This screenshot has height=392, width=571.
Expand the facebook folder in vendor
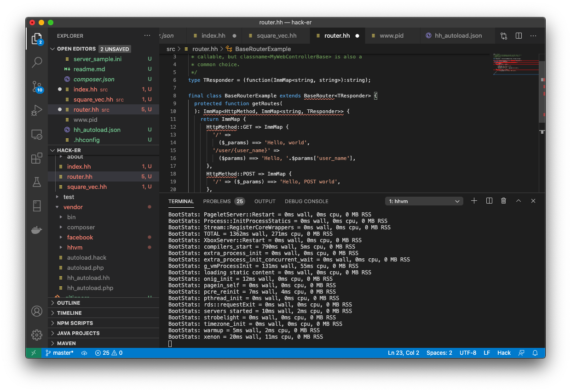point(80,237)
